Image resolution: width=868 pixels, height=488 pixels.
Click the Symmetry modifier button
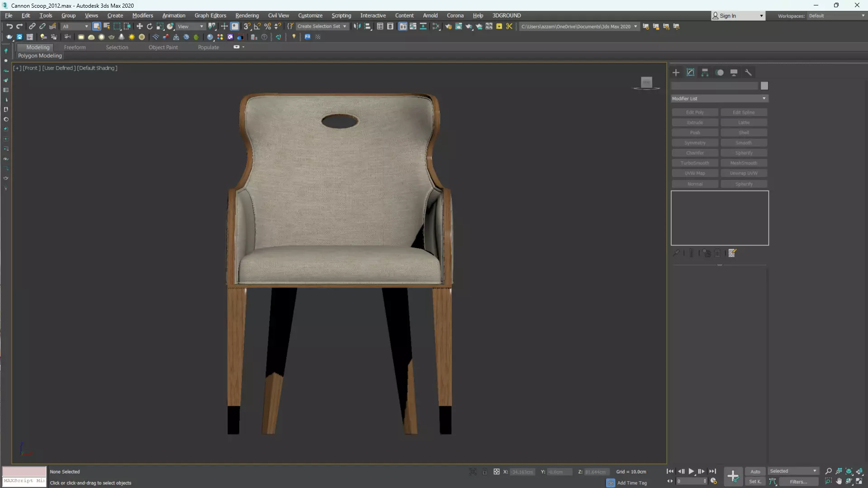[695, 143]
